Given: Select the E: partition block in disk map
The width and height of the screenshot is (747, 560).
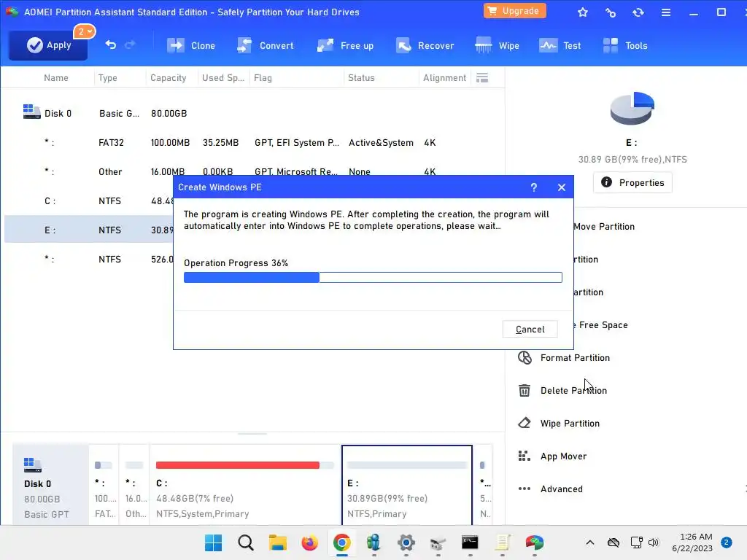Looking at the screenshot, I should (x=407, y=485).
